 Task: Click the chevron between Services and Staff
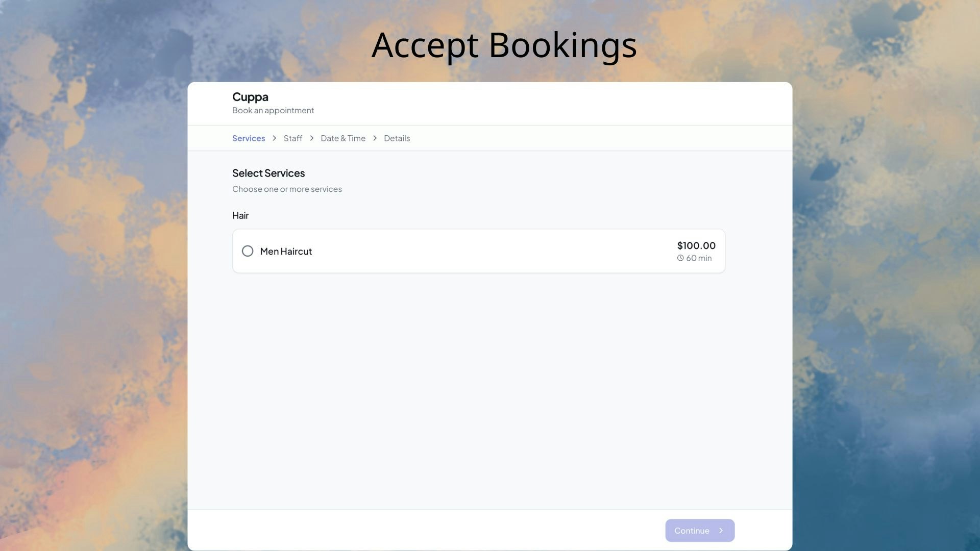tap(274, 138)
